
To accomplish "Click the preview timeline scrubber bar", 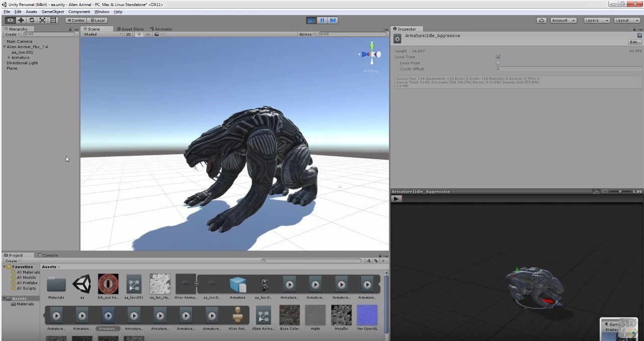I will coord(522,199).
